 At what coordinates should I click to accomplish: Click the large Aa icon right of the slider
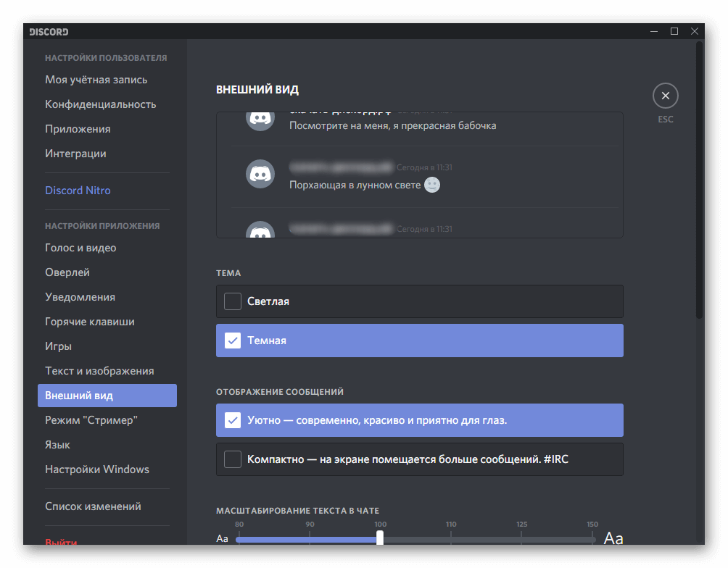(x=613, y=538)
